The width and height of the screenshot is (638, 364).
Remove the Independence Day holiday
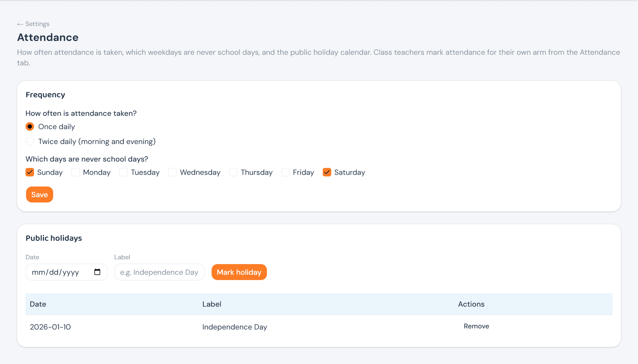pyautogui.click(x=476, y=326)
